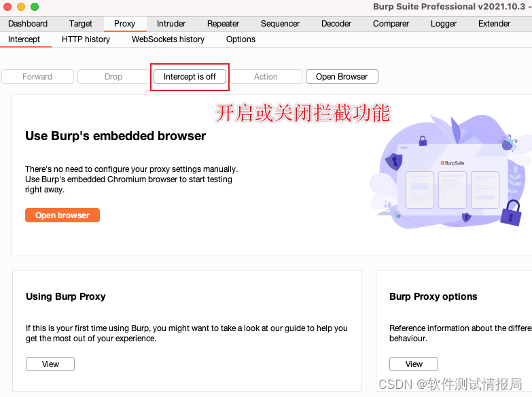
Task: Go to the Repeater tab
Action: [x=224, y=24]
